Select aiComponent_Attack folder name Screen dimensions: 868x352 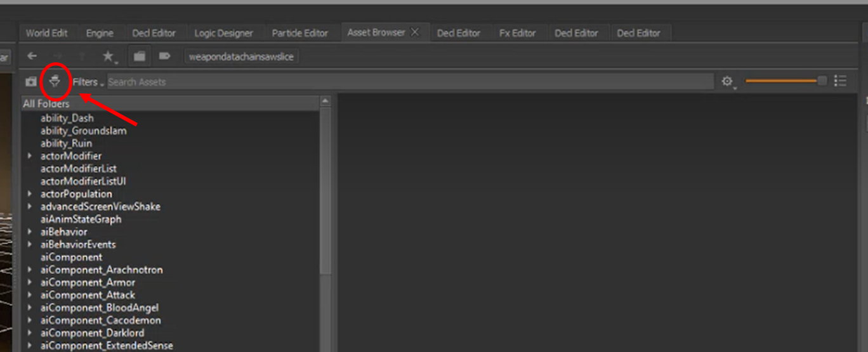(88, 296)
